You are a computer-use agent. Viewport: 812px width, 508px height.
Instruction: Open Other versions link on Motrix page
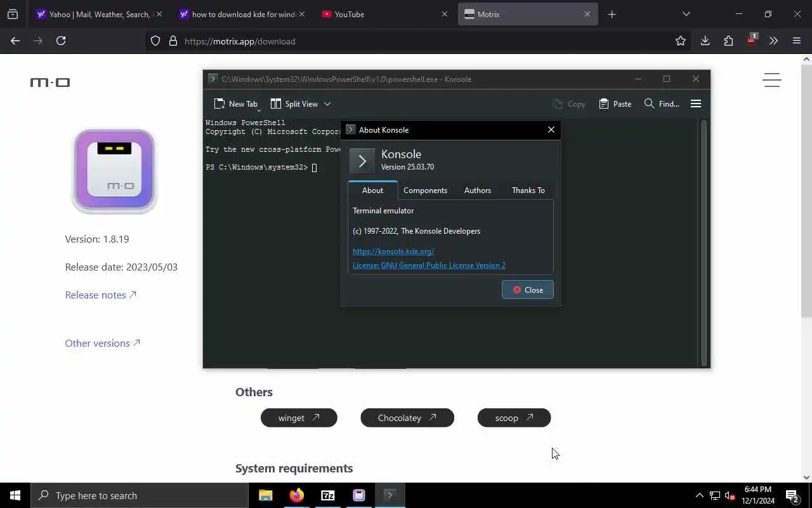[x=103, y=343]
